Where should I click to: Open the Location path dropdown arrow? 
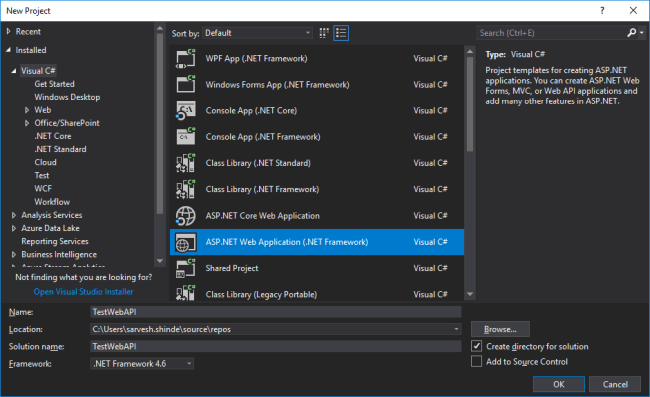[456, 329]
